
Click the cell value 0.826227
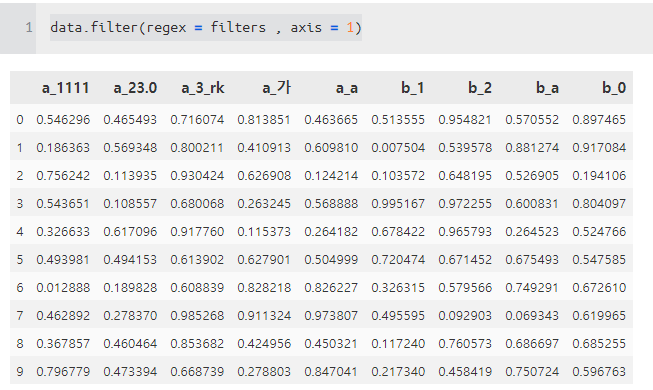click(x=331, y=288)
